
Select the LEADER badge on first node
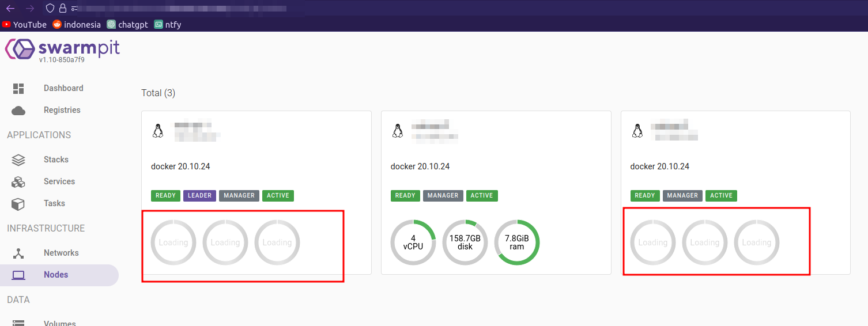[199, 195]
